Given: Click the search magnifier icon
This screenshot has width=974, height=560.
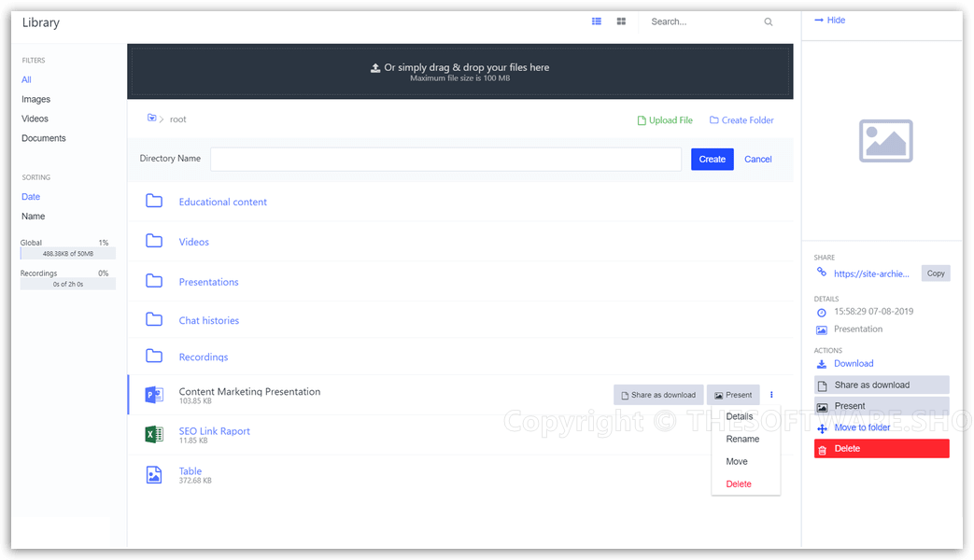Looking at the screenshot, I should pos(769,22).
